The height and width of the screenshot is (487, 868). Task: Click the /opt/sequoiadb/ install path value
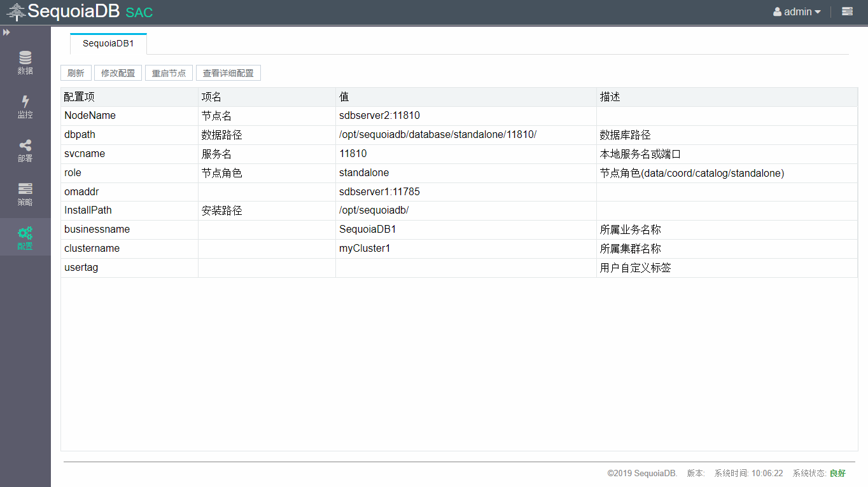coord(374,210)
